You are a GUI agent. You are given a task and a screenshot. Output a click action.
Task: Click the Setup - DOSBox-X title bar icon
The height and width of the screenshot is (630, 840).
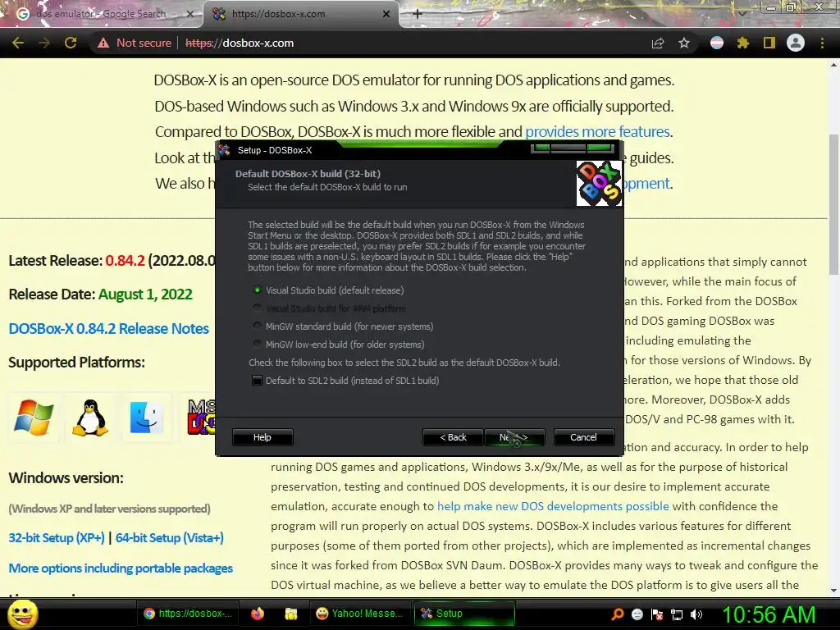[225, 150]
